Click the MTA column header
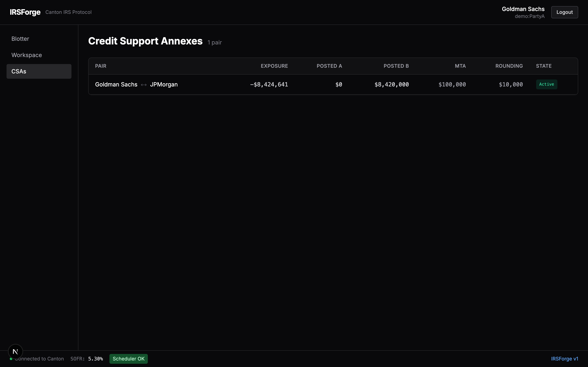 click(x=460, y=66)
